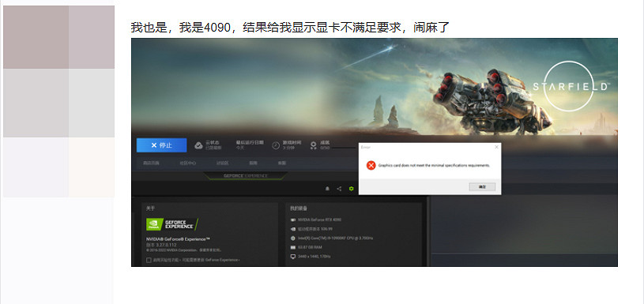The width and height of the screenshot is (644, 304).
Task: Click the poster's blurred avatar image
Action: [58, 101]
